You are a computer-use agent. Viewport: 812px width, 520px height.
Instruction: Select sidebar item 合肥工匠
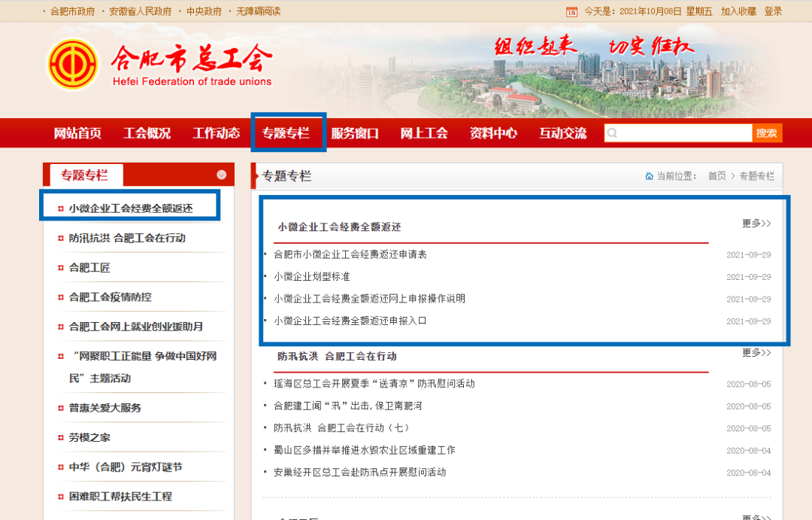89,267
